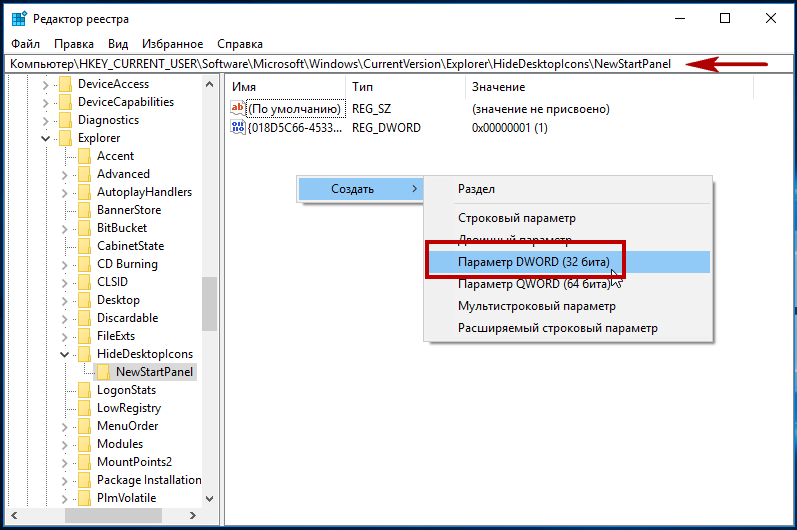This screenshot has width=797, height=530.
Task: Click the Имя column header
Action: pyautogui.click(x=286, y=87)
